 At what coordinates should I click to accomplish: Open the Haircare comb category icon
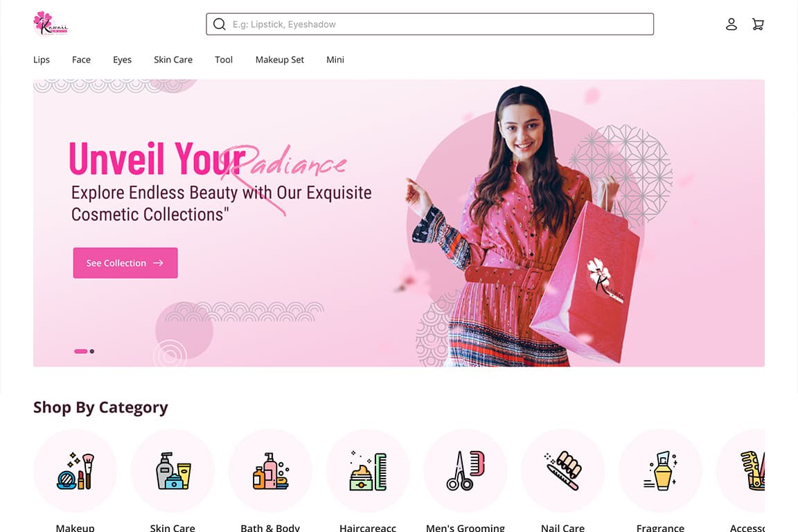pos(368,471)
